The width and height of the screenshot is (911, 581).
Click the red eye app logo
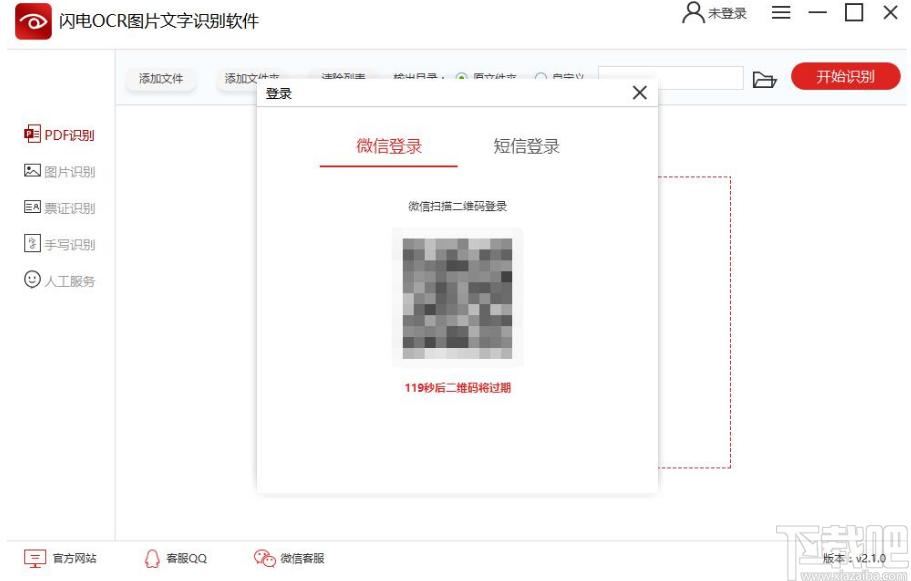tap(33, 21)
